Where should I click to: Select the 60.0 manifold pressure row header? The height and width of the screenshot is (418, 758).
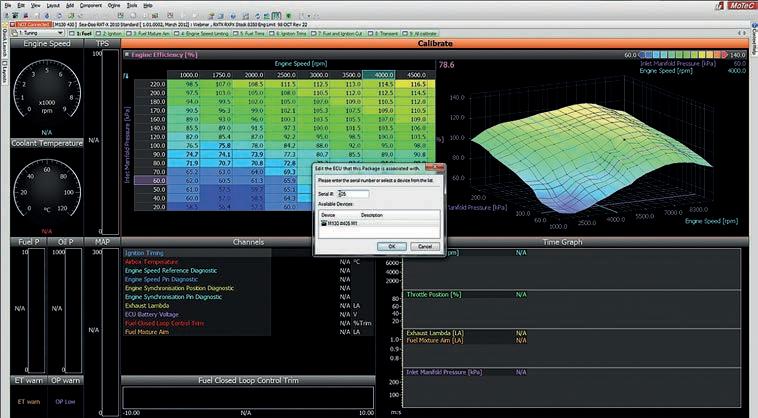coord(150,180)
